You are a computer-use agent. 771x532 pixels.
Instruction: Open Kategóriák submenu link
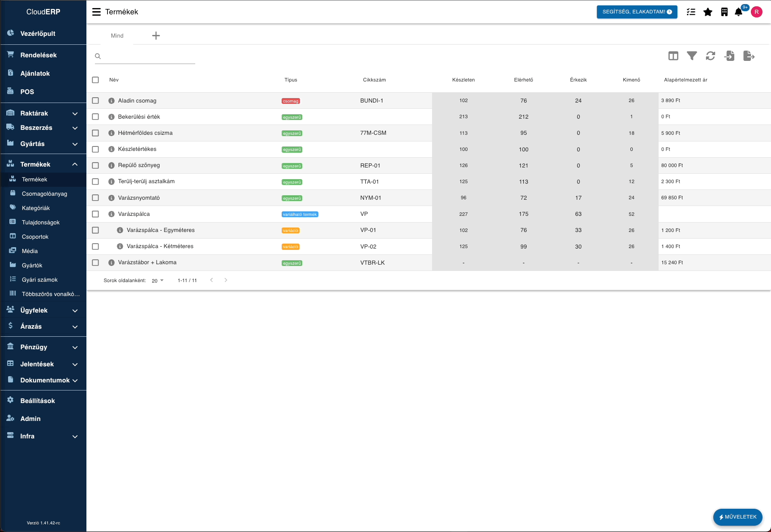(43, 208)
